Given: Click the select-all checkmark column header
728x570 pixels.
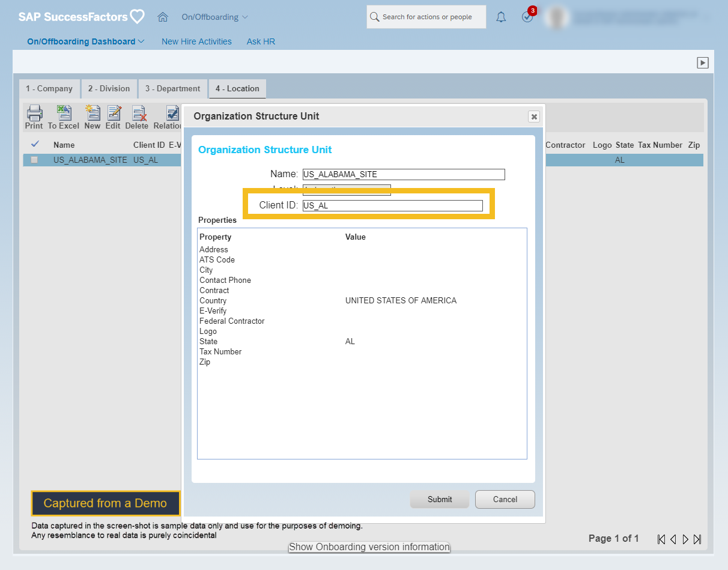Looking at the screenshot, I should click(35, 144).
